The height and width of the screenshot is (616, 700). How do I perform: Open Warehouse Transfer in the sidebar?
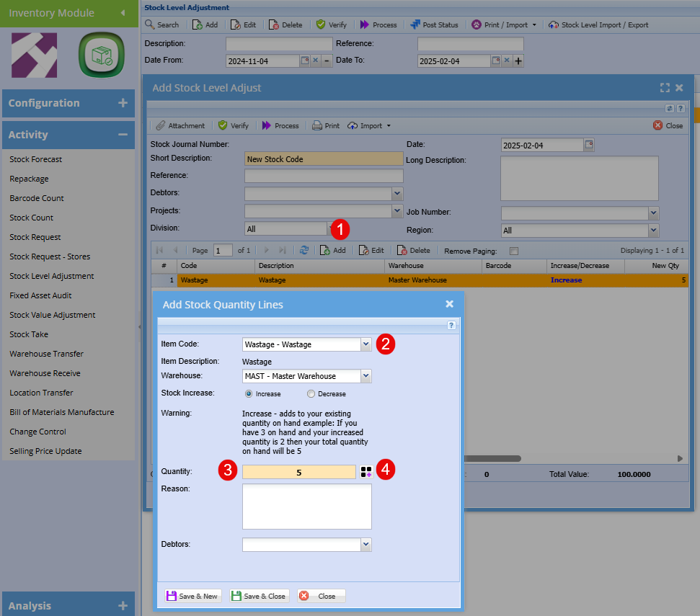[46, 354]
